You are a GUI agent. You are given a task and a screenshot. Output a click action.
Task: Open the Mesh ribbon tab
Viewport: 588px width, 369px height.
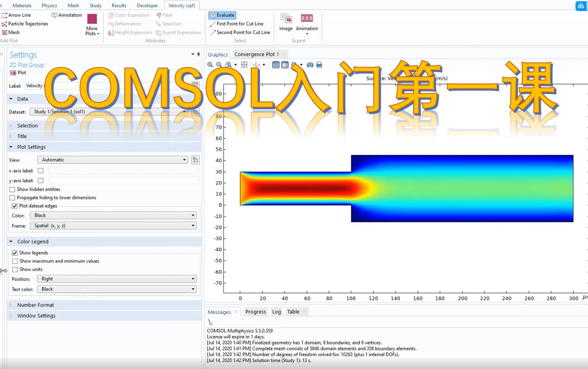click(x=73, y=6)
